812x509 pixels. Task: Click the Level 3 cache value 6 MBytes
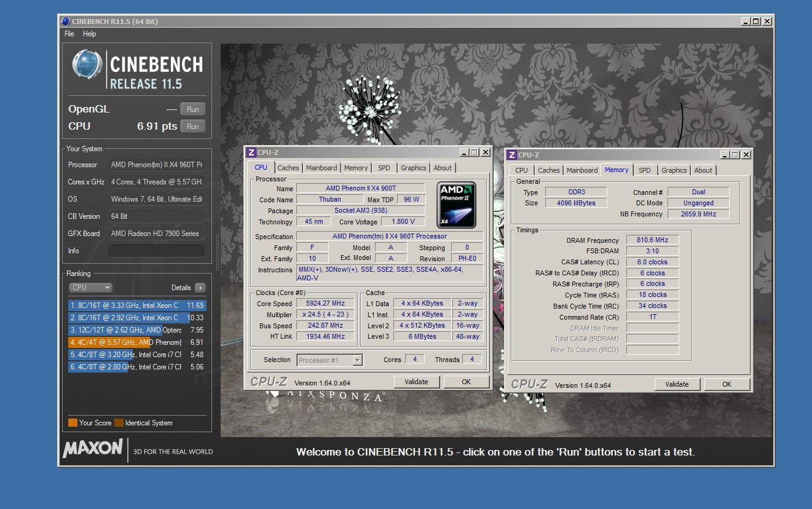(422, 336)
